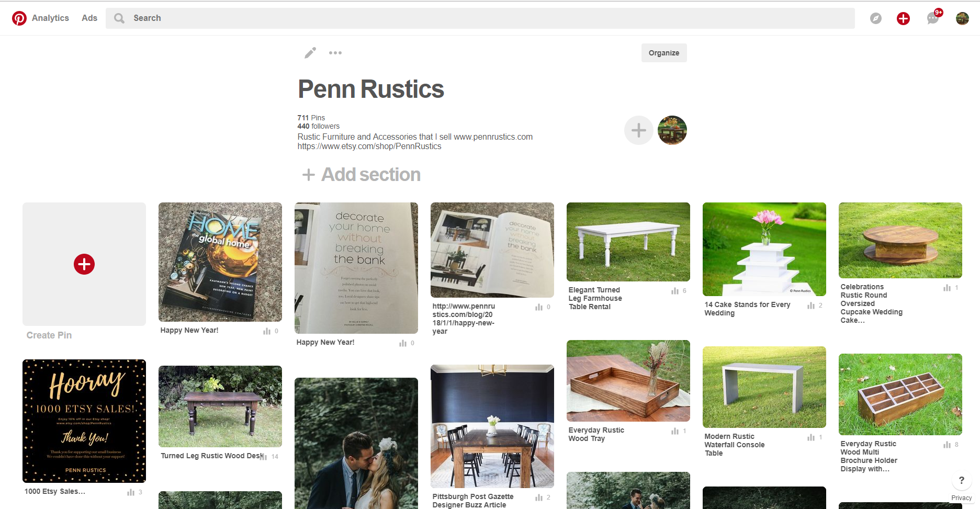Open the profile avatar in the header
Screen dimensions: 980x509
click(x=962, y=18)
